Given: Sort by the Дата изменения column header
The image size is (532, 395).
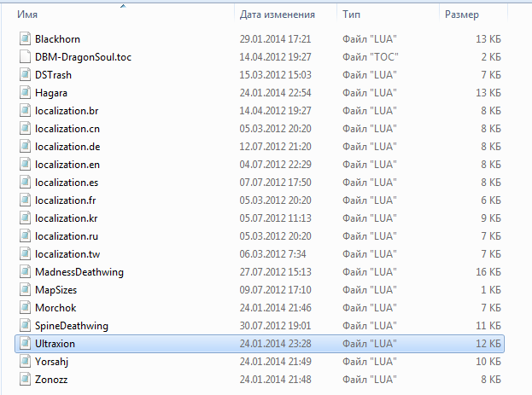Looking at the screenshot, I should [278, 15].
